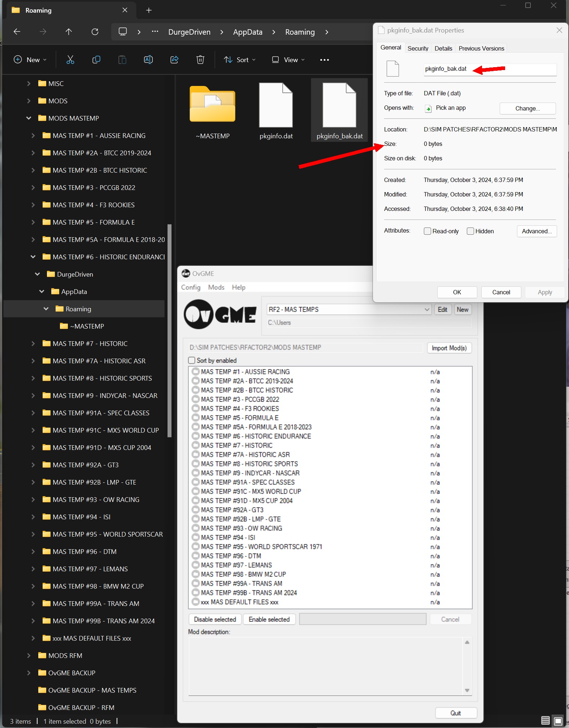Open the OvGME Mods menu

[x=216, y=287]
